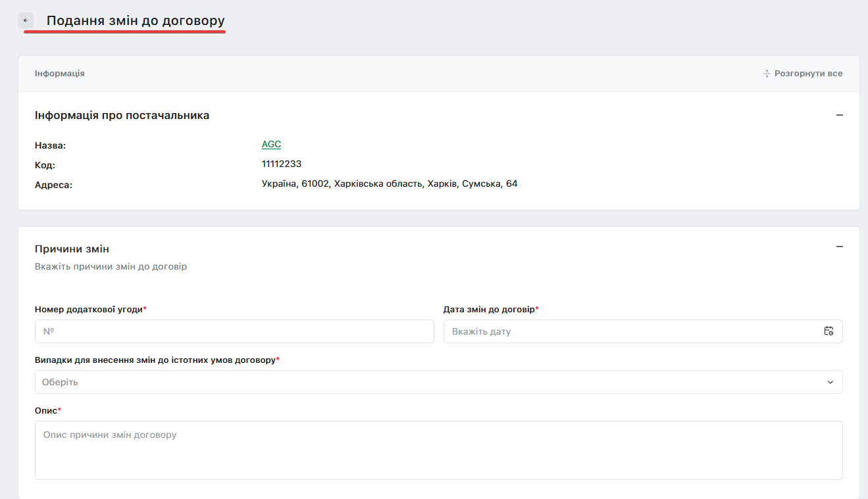Open supplier link AGC

click(x=271, y=145)
